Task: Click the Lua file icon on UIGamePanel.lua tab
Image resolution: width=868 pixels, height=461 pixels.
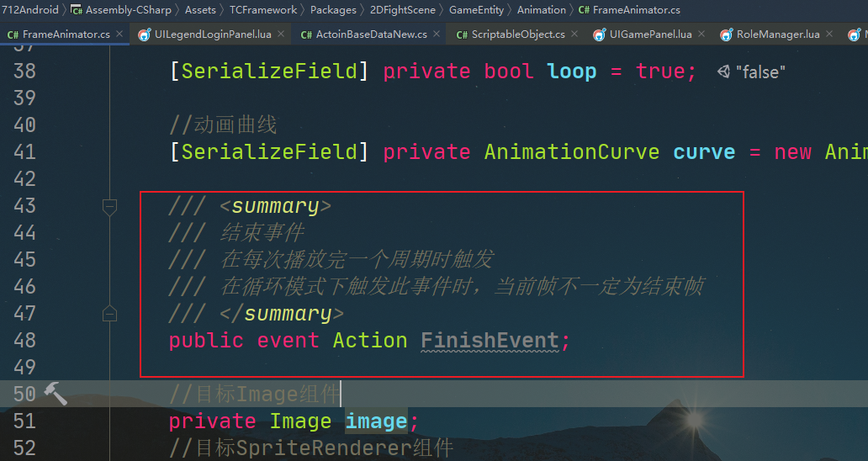Action: pyautogui.click(x=600, y=34)
